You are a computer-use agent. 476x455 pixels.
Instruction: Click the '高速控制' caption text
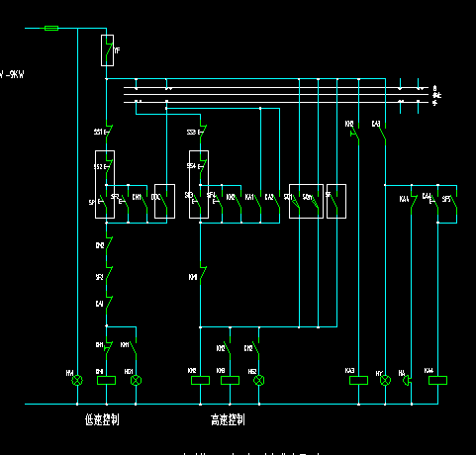point(228,420)
